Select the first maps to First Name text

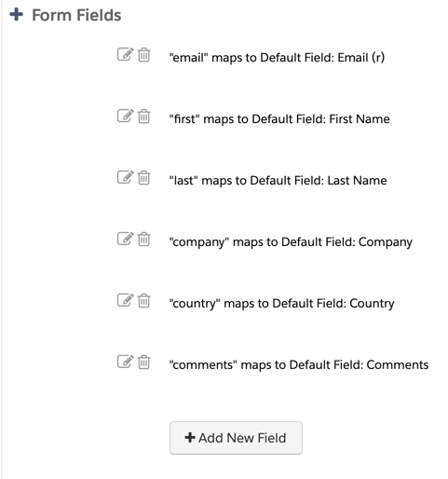pos(279,119)
